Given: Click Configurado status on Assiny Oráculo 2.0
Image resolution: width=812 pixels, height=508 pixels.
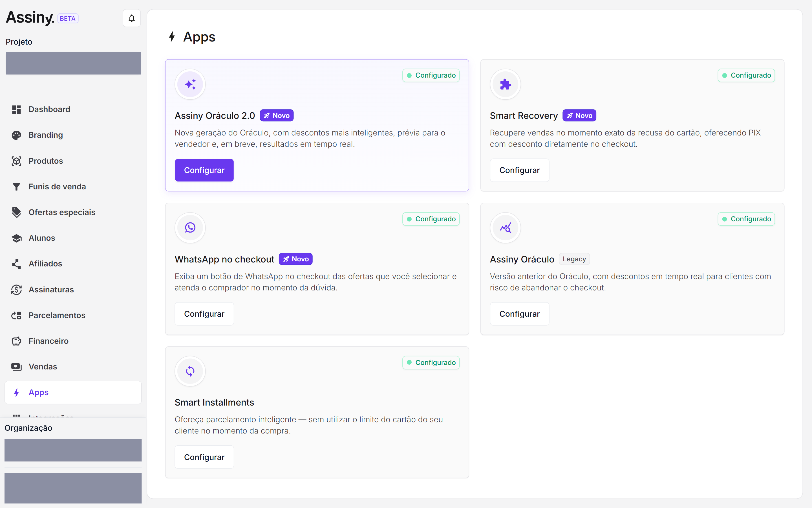Looking at the screenshot, I should (431, 75).
